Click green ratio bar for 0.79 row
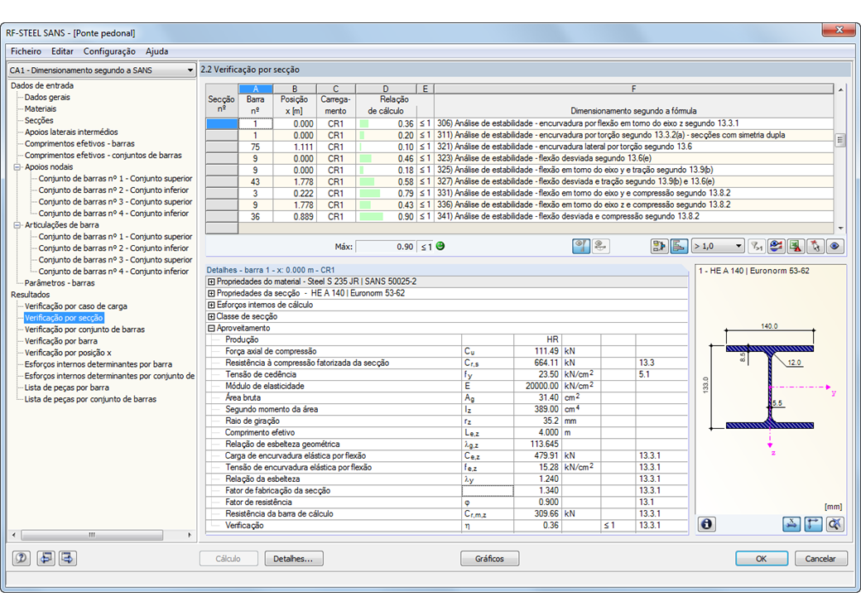Image resolution: width=861 pixels, height=616 pixels. [369, 194]
